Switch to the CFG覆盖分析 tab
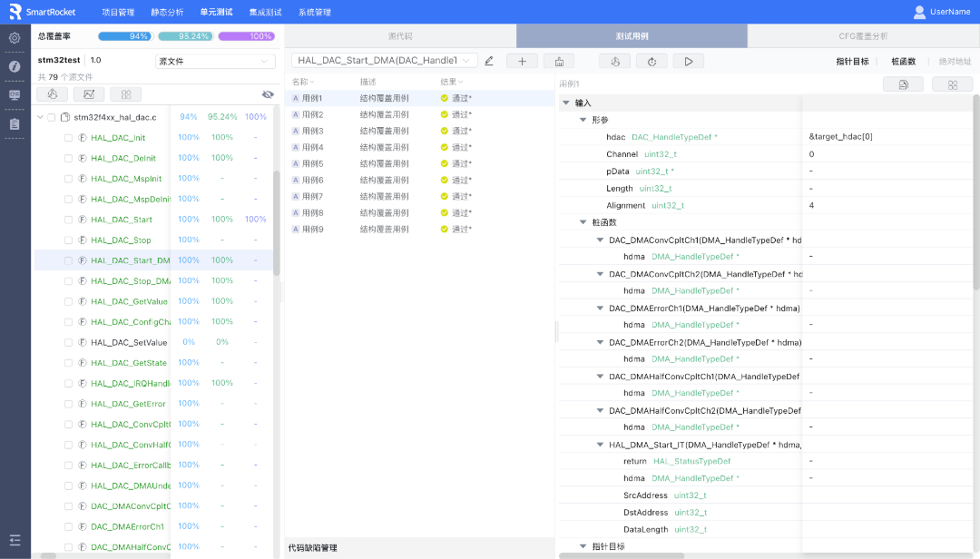 tap(863, 36)
